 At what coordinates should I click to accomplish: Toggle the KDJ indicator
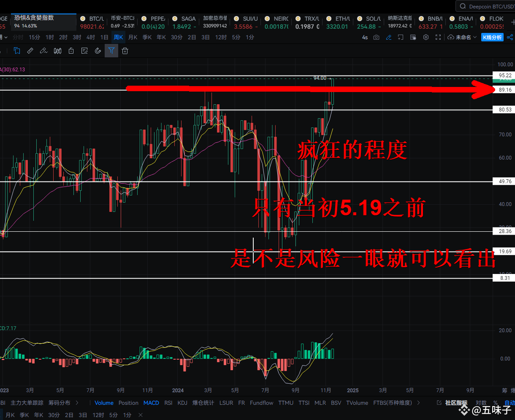coord(182,403)
